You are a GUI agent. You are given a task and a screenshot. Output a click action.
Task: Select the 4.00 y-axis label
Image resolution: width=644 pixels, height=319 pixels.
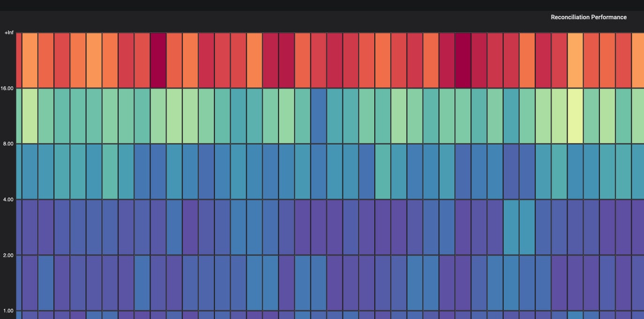tap(8, 200)
